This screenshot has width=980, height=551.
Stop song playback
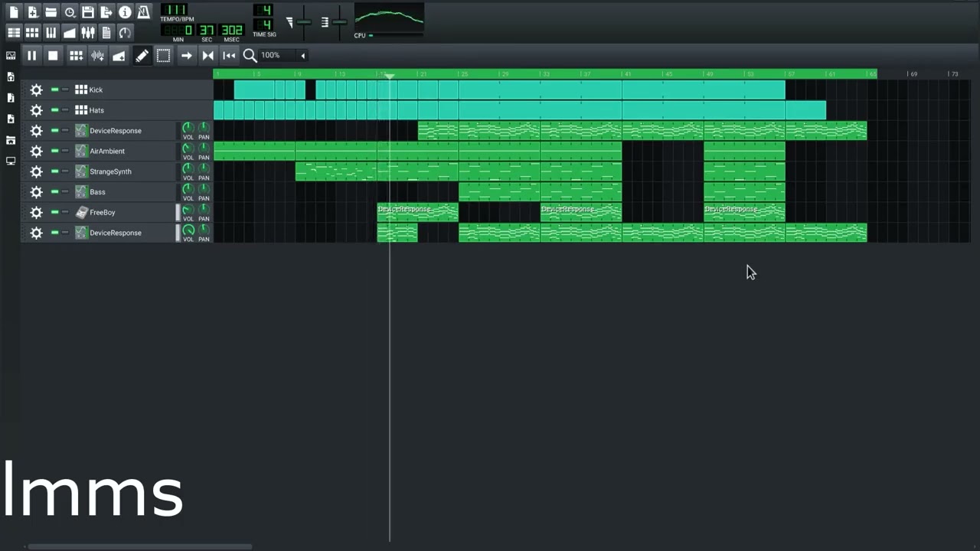point(53,55)
